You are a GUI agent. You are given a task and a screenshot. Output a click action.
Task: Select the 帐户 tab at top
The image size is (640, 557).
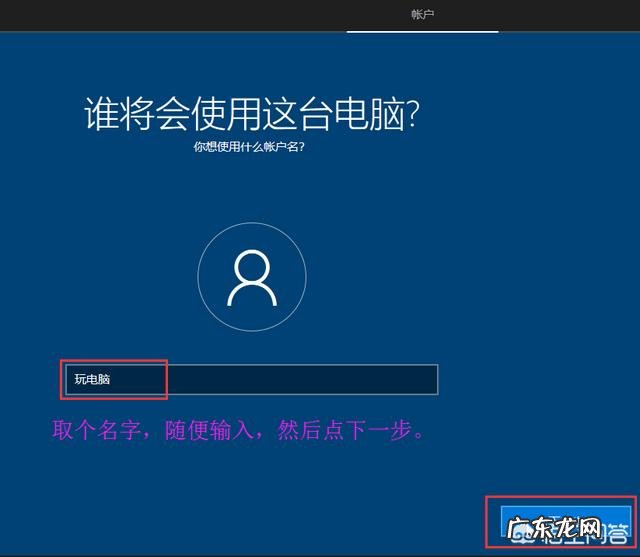point(422,15)
